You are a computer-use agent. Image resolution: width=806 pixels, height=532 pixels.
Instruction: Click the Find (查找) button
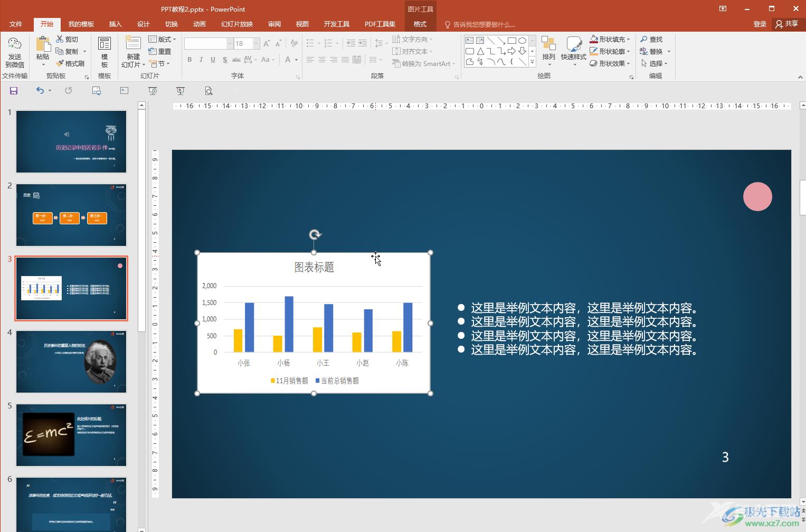tap(651, 40)
